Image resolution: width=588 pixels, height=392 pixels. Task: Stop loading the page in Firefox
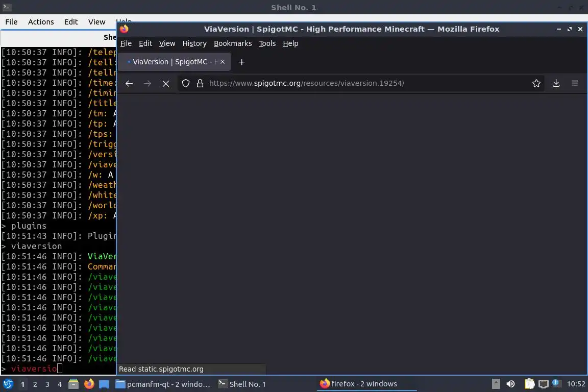pos(166,83)
